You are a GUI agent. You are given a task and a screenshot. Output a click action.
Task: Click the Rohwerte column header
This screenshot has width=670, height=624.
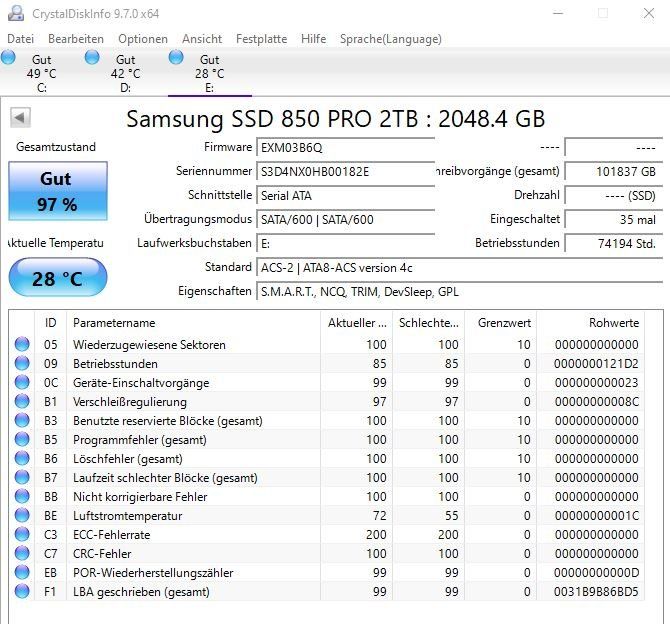coord(591,323)
